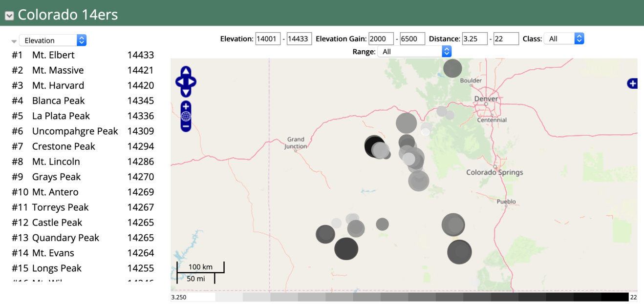Screen dimensions: 644x304
Task: Pan the map left with west arrow
Action: coord(179,82)
